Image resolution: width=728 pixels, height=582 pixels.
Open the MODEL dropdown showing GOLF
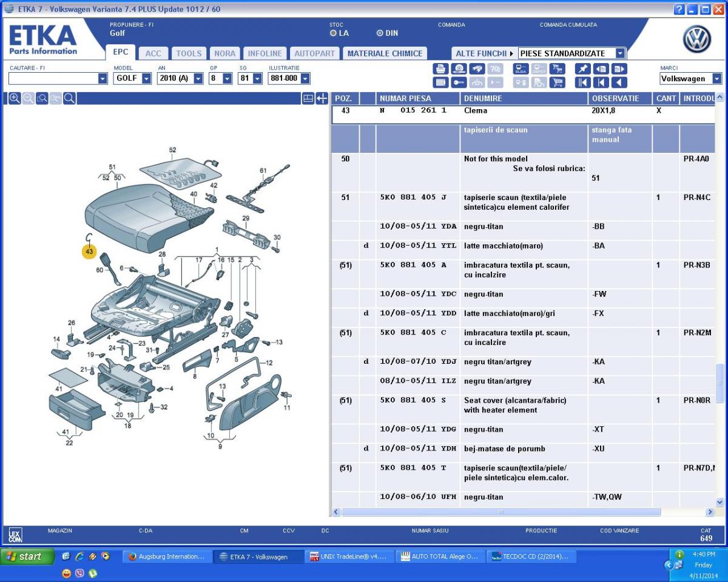(146, 79)
